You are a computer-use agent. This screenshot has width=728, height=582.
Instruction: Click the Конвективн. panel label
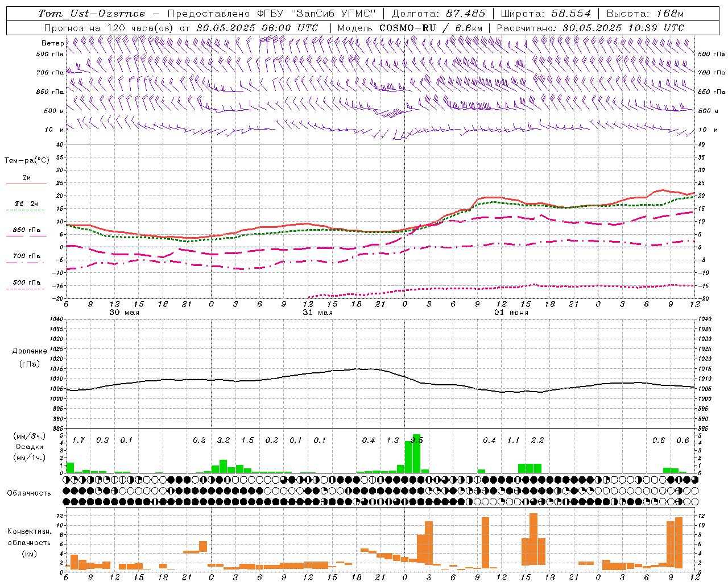(30, 531)
